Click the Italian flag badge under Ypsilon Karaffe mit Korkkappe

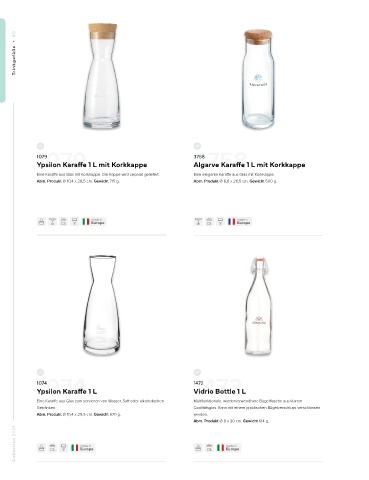click(x=94, y=222)
